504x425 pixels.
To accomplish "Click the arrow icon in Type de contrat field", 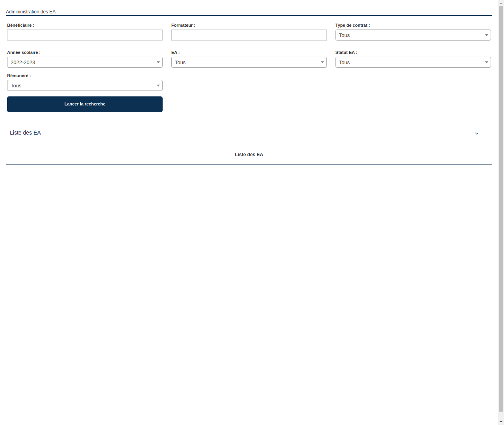I will pos(486,35).
